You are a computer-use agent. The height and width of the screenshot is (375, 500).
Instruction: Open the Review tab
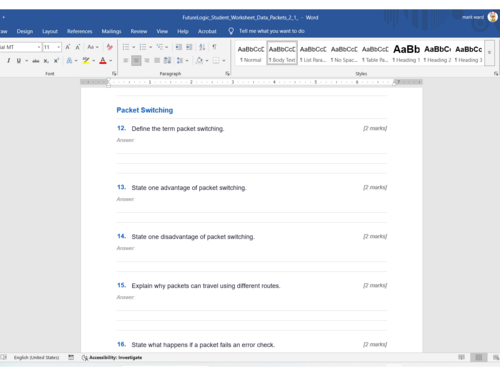[139, 31]
